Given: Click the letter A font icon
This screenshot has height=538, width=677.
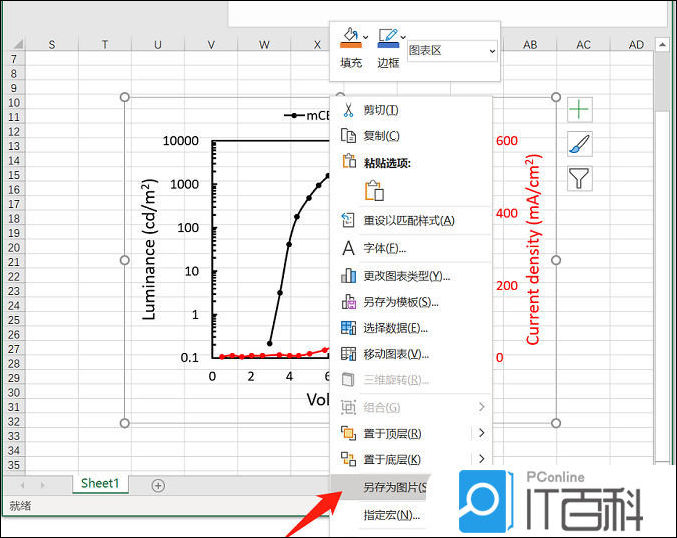Looking at the screenshot, I should (x=348, y=248).
